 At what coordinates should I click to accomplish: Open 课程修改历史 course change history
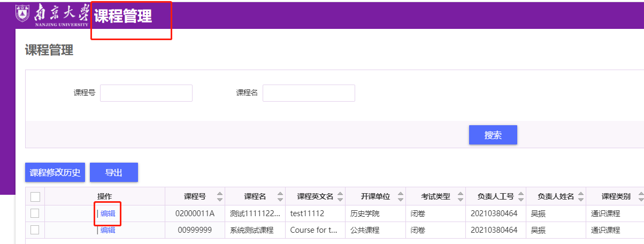(x=55, y=172)
